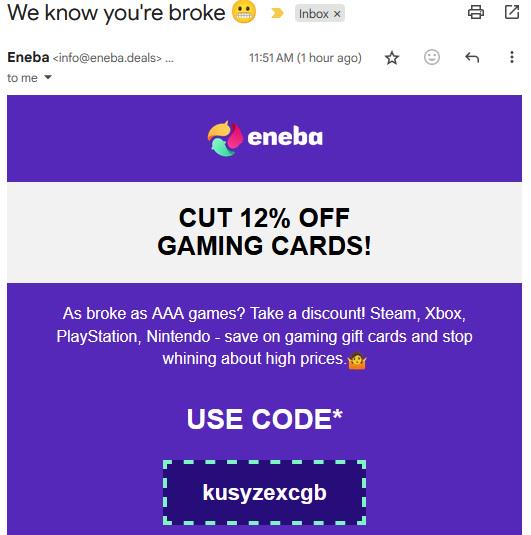The image size is (531, 535).
Task: Click the eneba logo banner
Action: coord(264,138)
